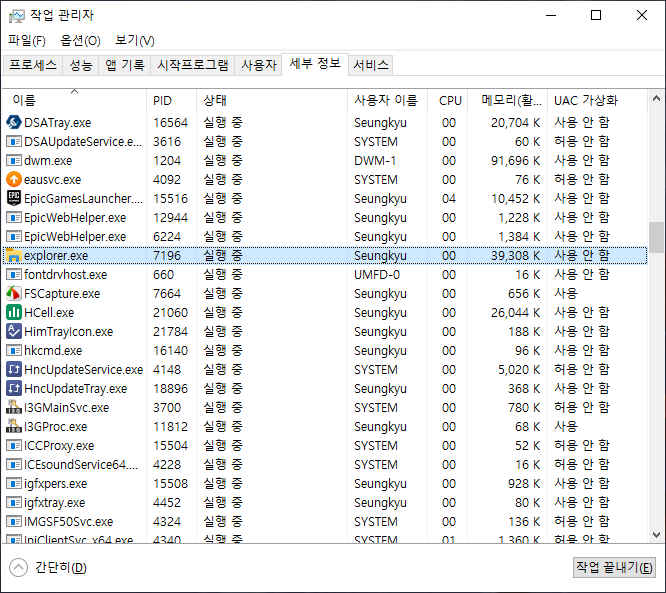Click the scrollbar down arrow
666x593 pixels.
pos(656,534)
